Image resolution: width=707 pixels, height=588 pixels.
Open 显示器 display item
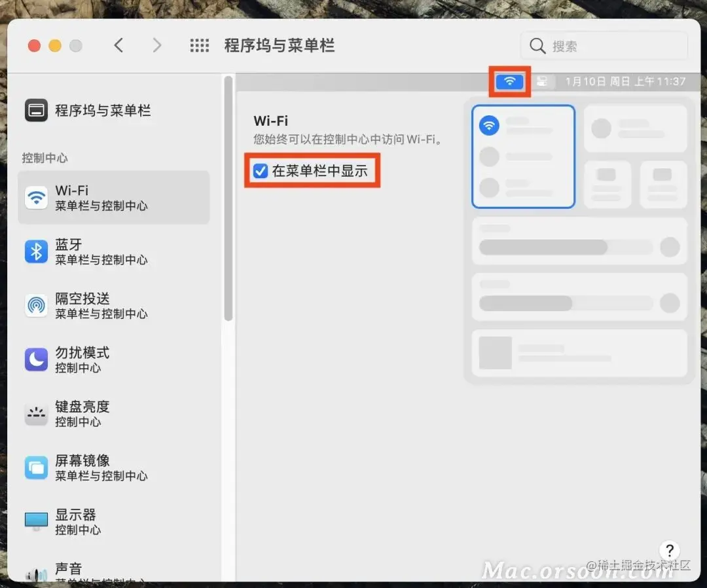[114, 522]
